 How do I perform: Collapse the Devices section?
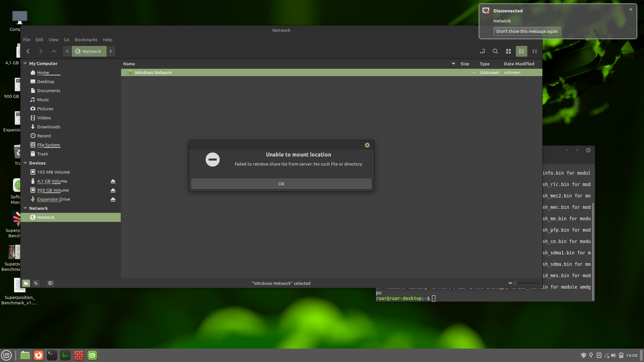point(25,163)
